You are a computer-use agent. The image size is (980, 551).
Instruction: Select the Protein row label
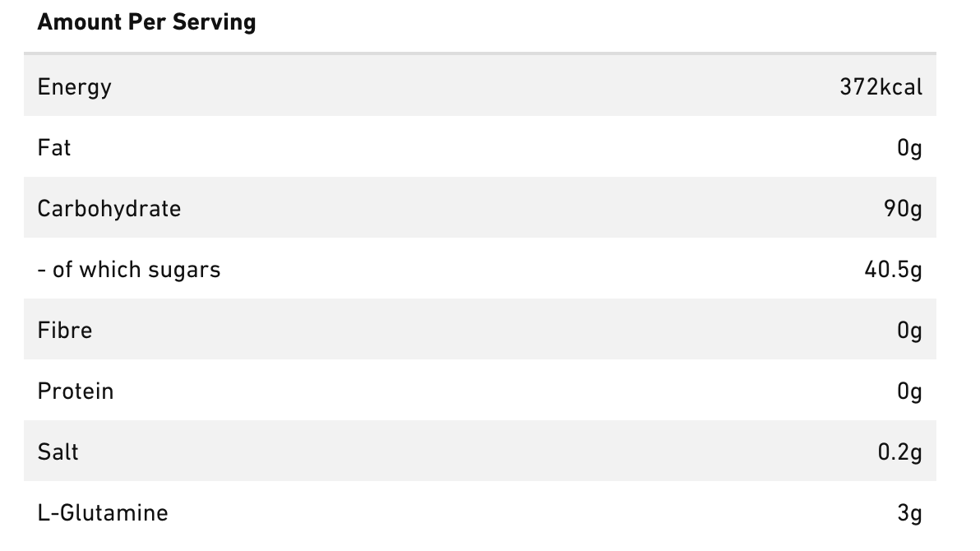pos(76,391)
